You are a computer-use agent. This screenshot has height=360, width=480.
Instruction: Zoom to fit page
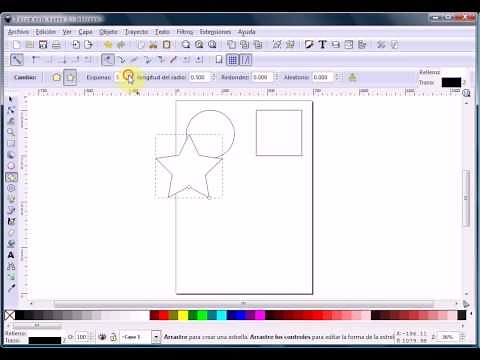click(212, 44)
